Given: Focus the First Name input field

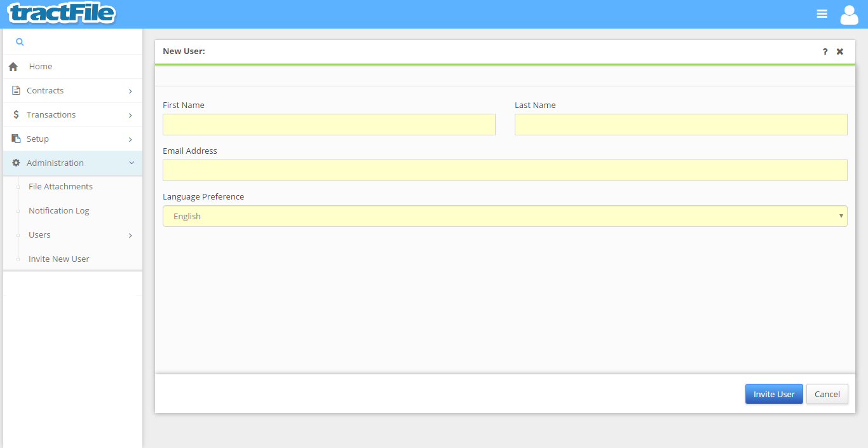Looking at the screenshot, I should pyautogui.click(x=329, y=125).
